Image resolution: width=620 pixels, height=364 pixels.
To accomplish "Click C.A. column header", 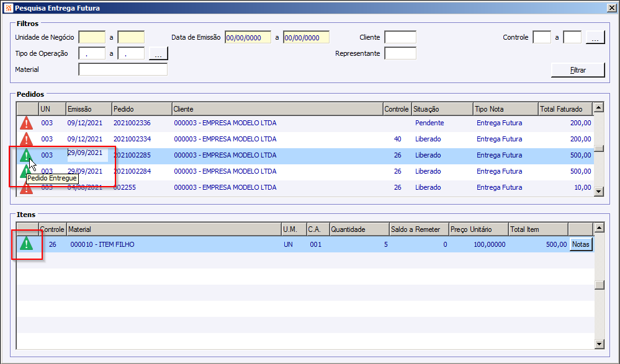I will 318,229.
